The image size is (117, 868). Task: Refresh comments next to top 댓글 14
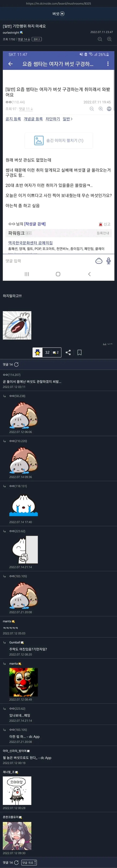[16, 364]
